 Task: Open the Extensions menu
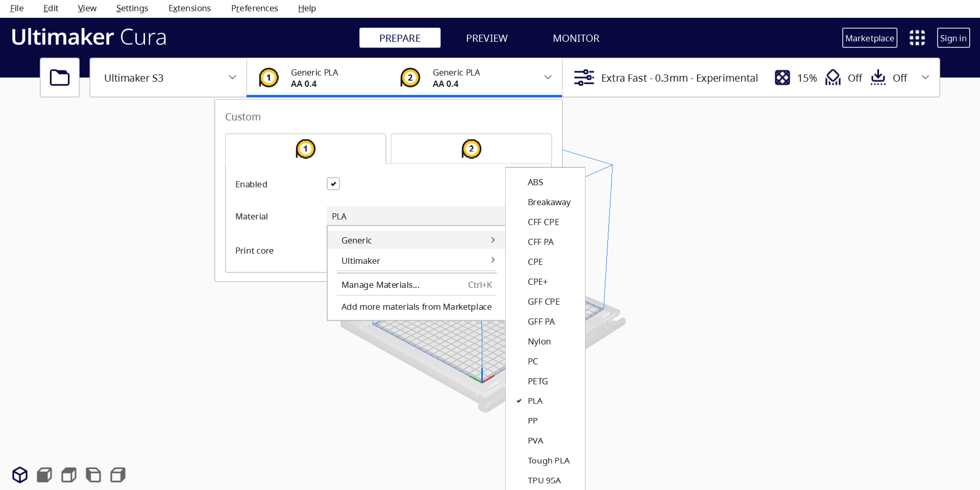189,8
